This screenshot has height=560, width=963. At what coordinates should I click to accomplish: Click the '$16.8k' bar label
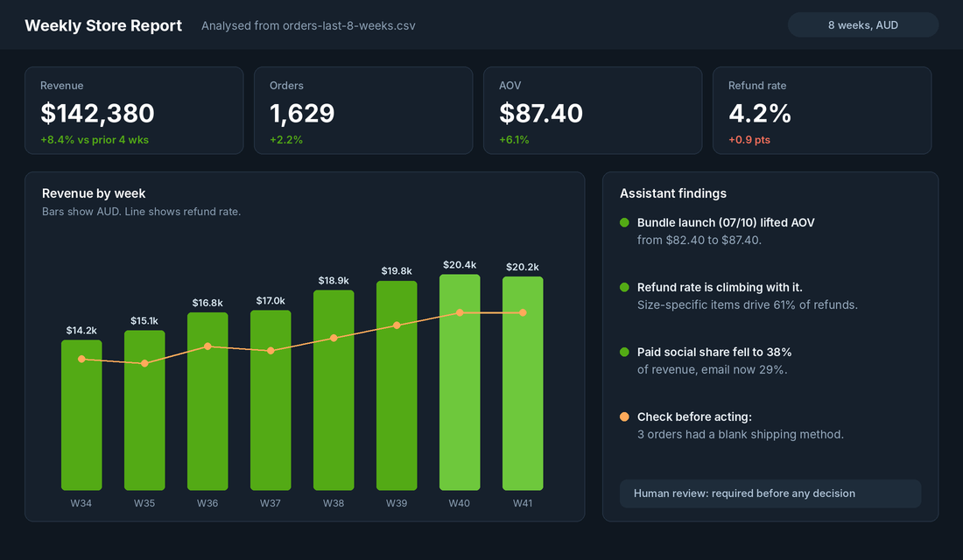pos(207,303)
